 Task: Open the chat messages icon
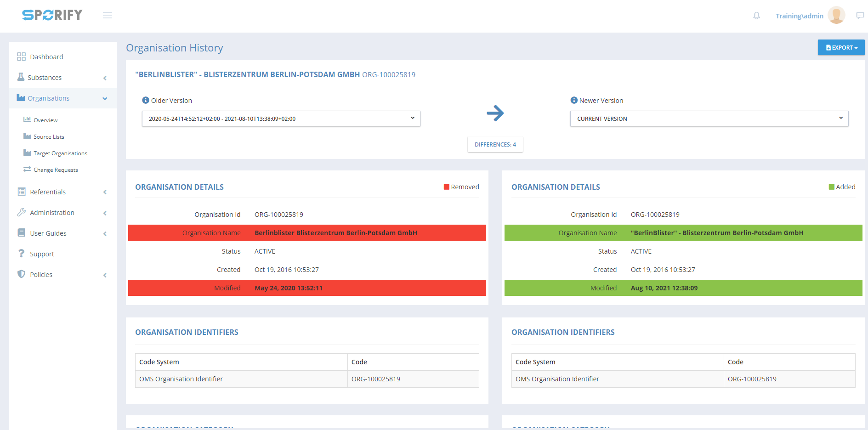pos(860,16)
